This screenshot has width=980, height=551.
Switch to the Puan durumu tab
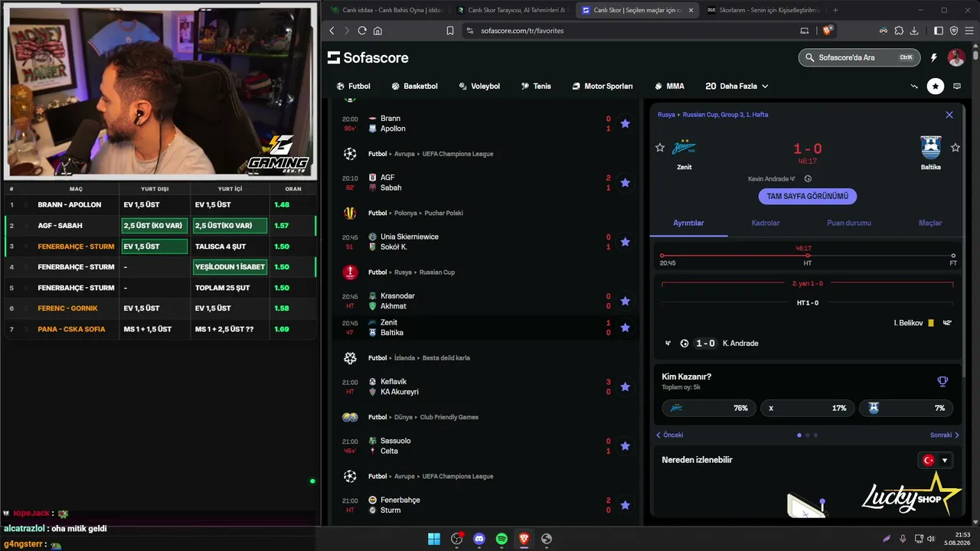click(849, 223)
